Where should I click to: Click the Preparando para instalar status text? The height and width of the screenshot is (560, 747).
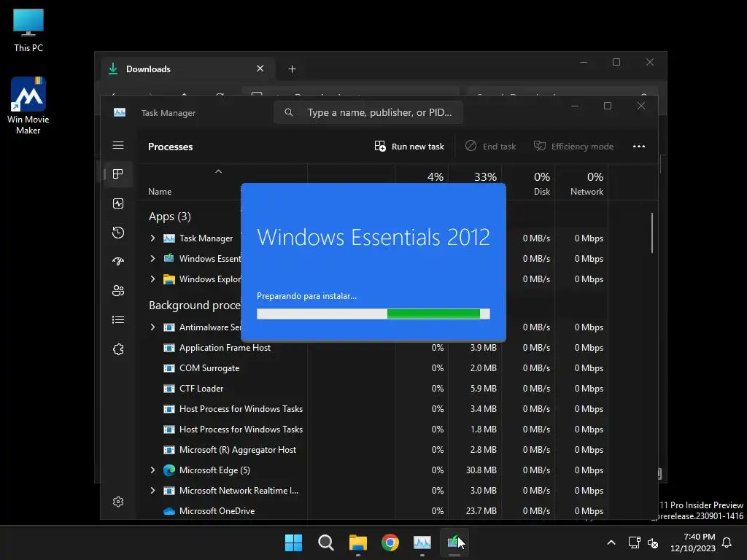tap(307, 296)
